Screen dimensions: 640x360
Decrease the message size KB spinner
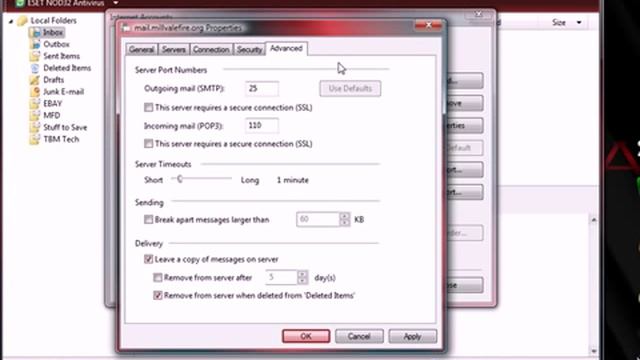pyautogui.click(x=344, y=223)
